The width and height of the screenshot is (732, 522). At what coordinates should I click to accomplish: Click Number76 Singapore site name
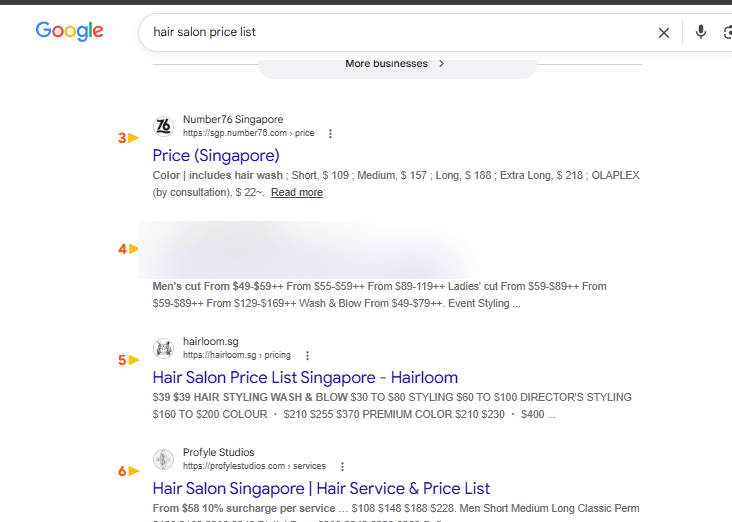pos(233,120)
